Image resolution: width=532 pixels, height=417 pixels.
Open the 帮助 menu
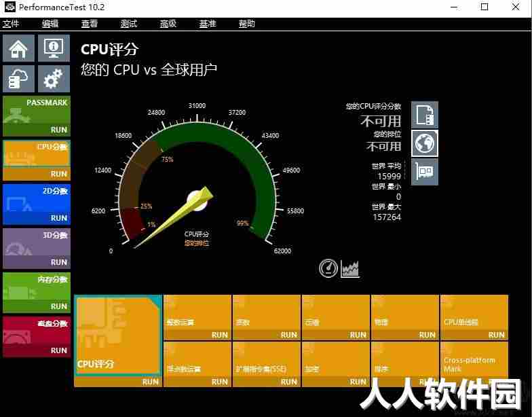[x=247, y=24]
